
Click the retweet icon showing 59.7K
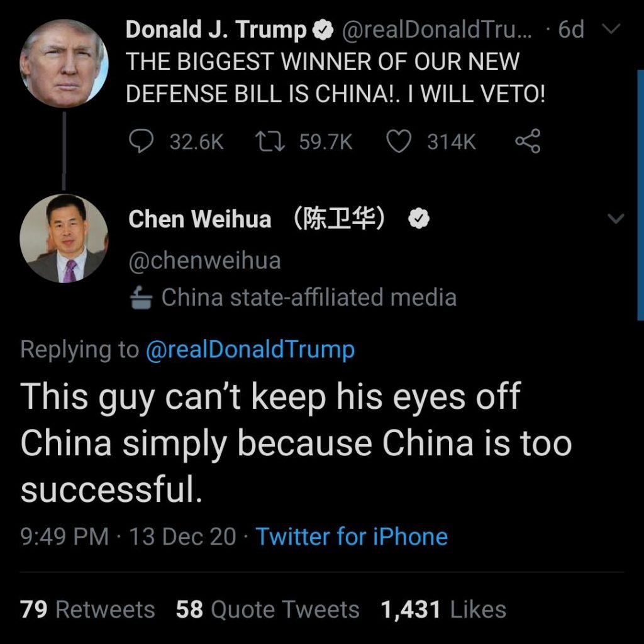point(273,142)
